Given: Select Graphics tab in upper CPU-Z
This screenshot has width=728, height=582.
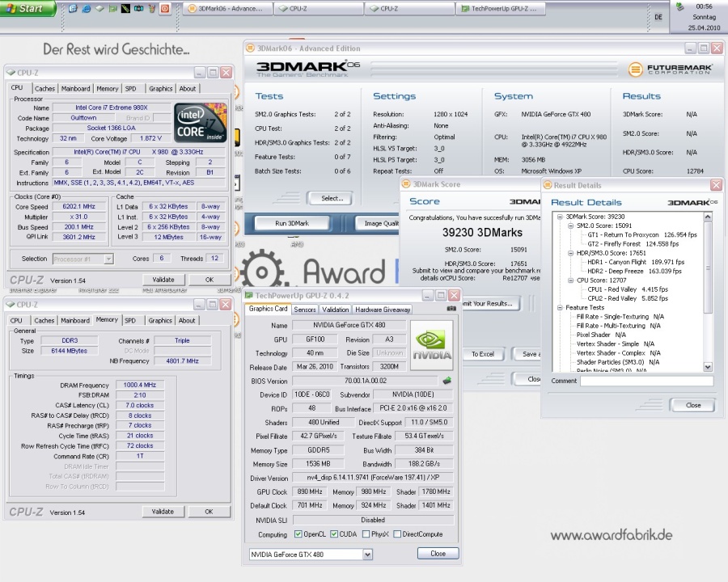Looking at the screenshot, I should coord(161,88).
